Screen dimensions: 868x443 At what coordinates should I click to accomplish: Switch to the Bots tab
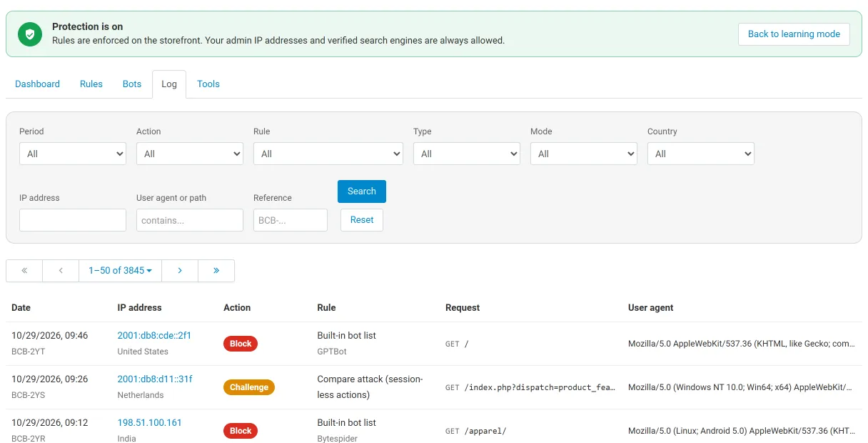(x=132, y=84)
